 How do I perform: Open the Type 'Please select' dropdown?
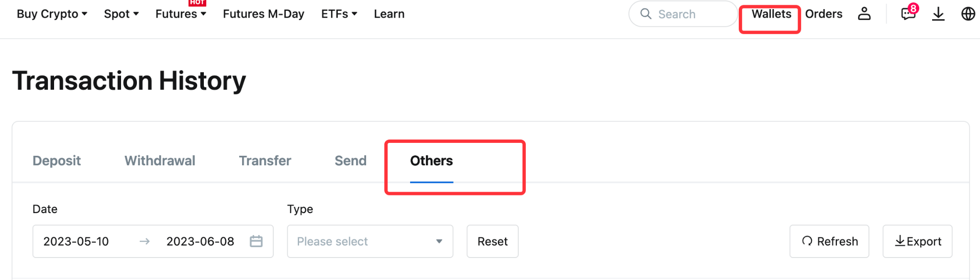(x=370, y=241)
